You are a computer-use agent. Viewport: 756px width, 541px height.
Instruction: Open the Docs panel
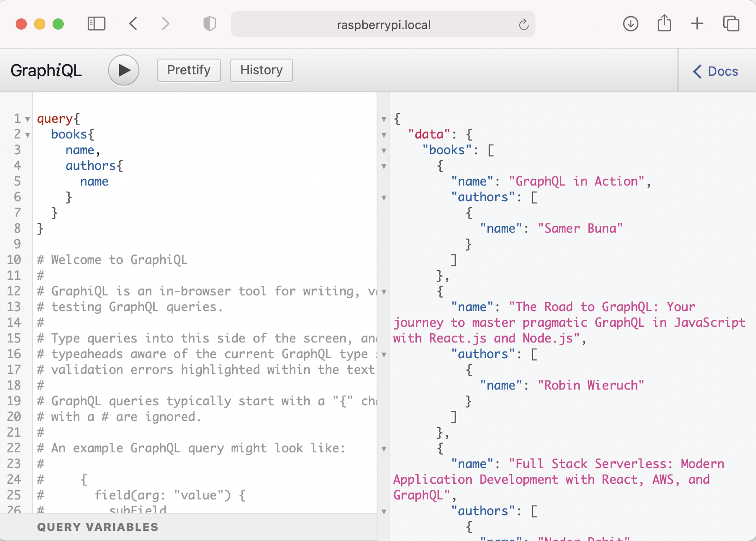pos(716,71)
